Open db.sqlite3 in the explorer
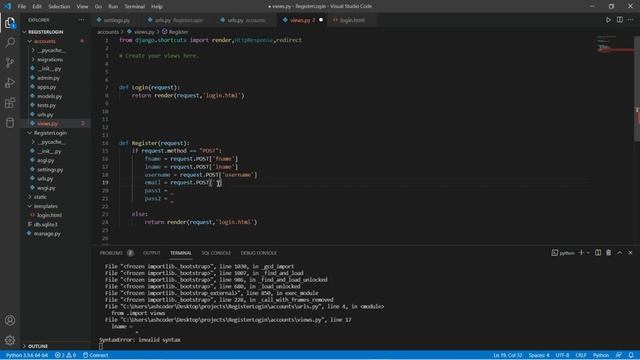The width and height of the screenshot is (640, 360). click(45, 224)
